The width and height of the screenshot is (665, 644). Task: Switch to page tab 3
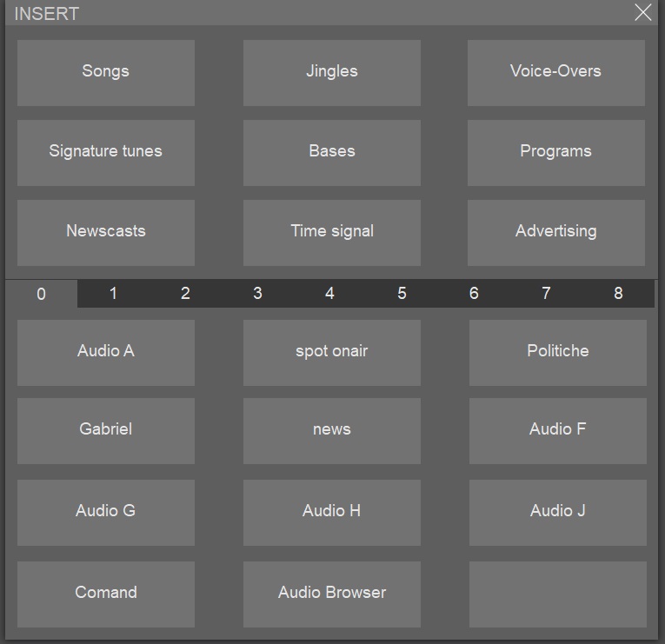257,294
